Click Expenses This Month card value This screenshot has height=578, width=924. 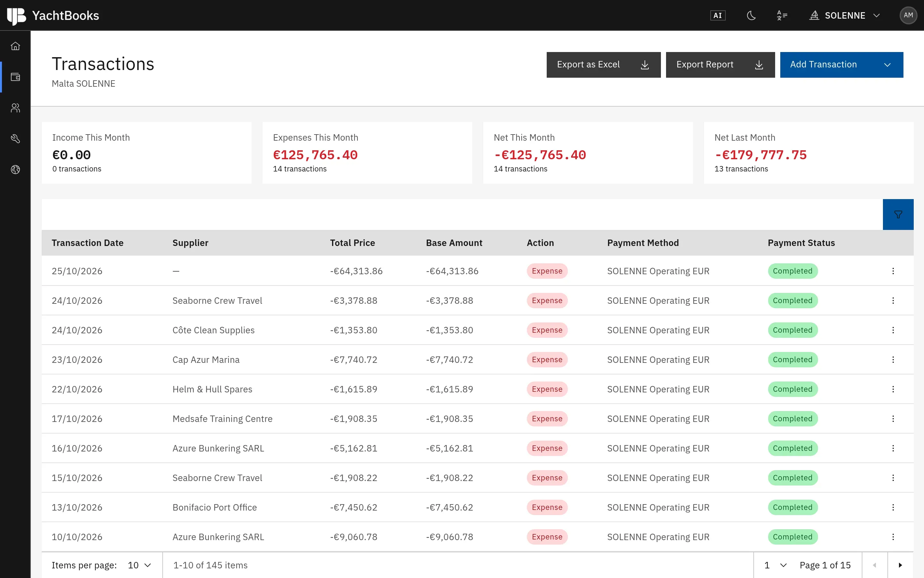(315, 155)
